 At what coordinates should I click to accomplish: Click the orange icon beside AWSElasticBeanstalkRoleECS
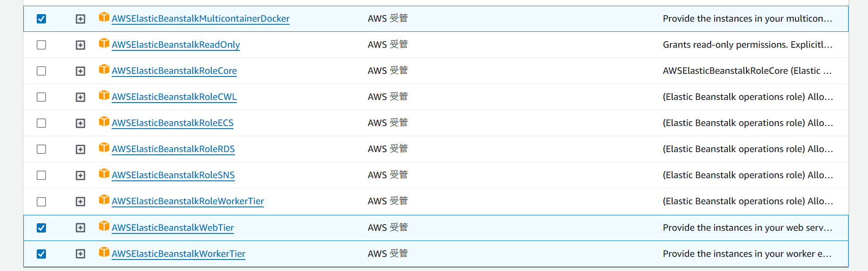104,122
